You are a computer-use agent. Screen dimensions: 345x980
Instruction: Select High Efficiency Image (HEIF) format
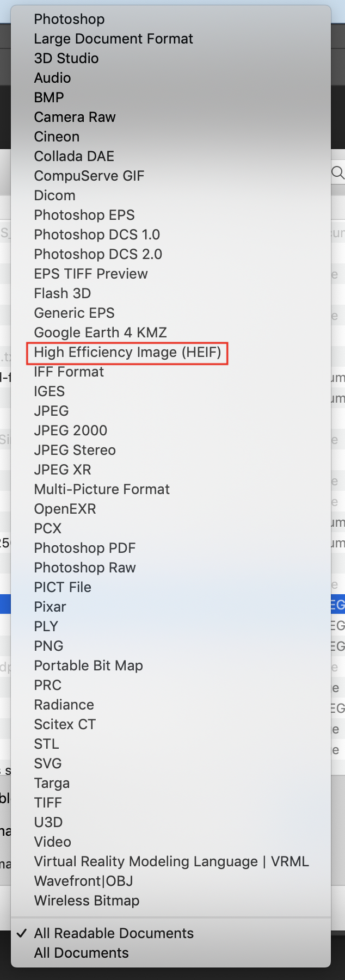pyautogui.click(x=127, y=353)
